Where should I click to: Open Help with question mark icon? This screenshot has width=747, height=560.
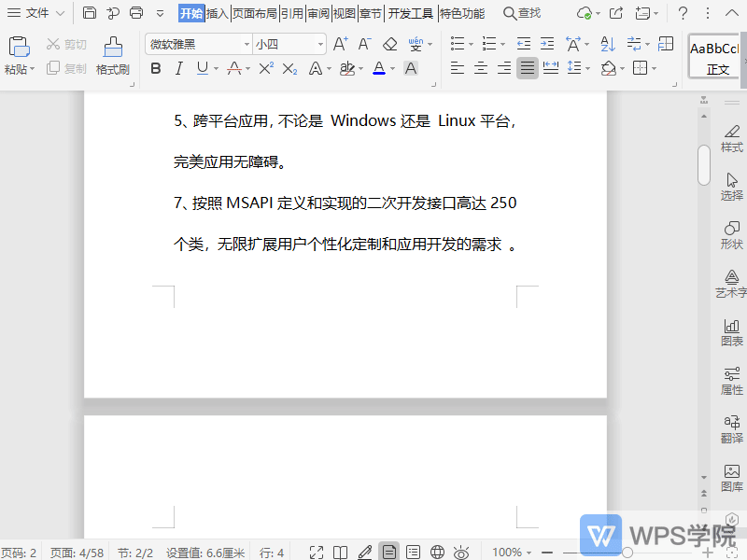683,13
